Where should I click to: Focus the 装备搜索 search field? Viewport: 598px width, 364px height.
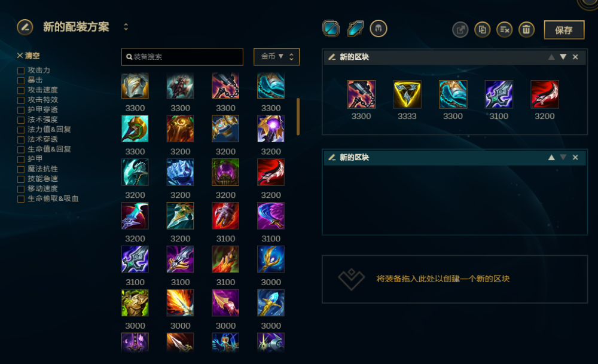pos(182,57)
